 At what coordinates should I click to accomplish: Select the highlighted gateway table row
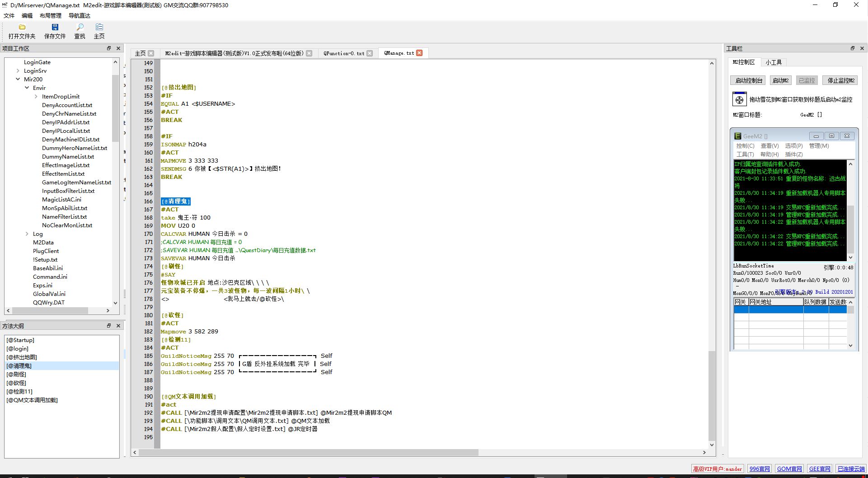[790, 309]
